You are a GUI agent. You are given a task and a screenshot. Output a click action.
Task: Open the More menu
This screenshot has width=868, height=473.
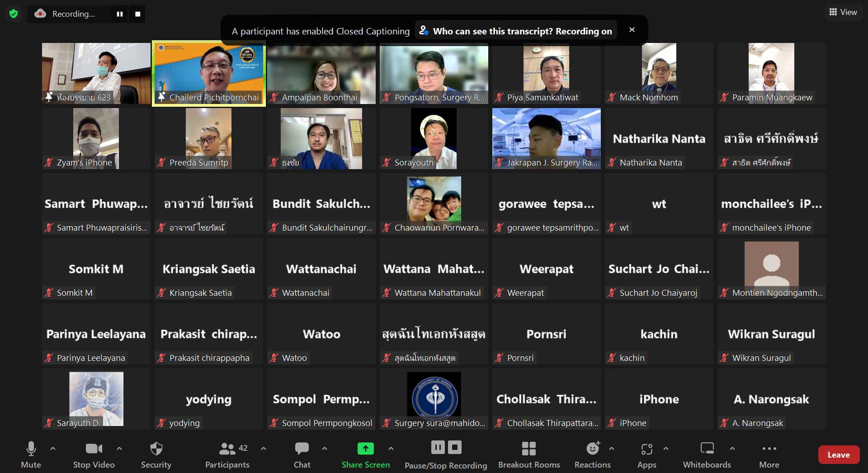click(x=769, y=454)
